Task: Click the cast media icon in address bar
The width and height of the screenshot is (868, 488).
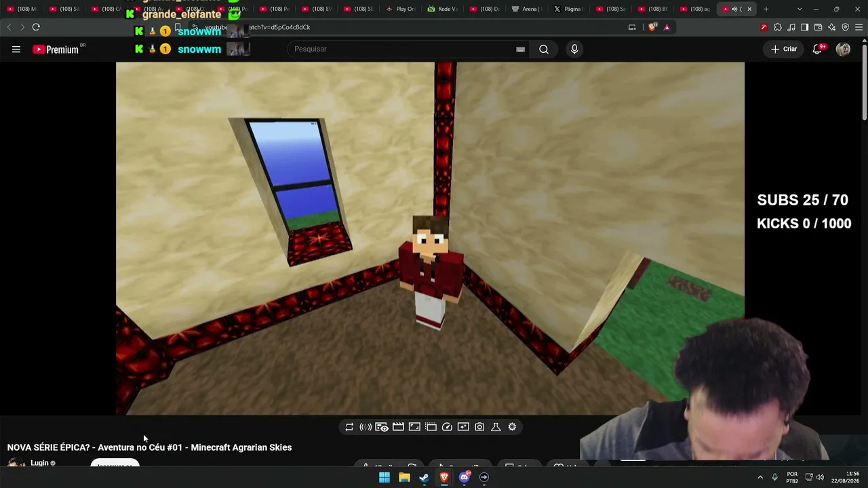Action: pos(632,27)
